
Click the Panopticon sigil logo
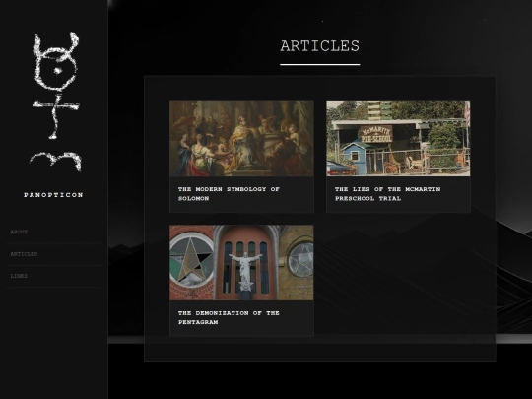coord(56,101)
